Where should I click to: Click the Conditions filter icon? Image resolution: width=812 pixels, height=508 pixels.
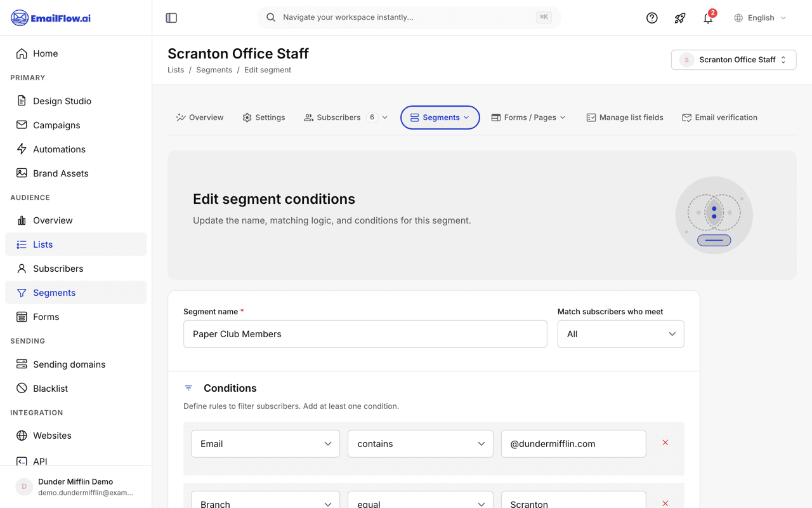click(188, 388)
